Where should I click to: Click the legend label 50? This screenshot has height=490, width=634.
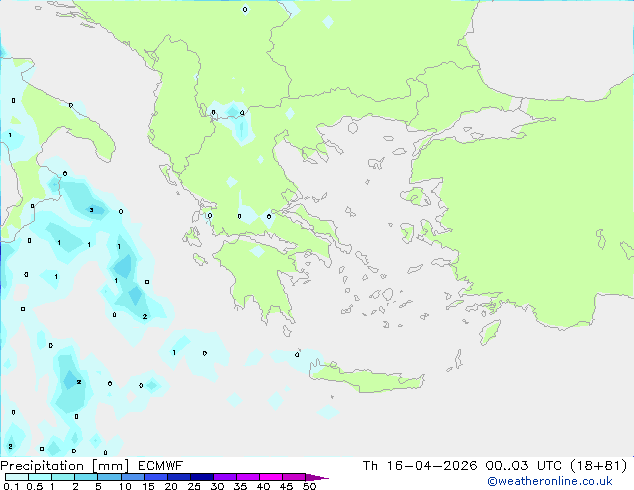tap(310, 486)
